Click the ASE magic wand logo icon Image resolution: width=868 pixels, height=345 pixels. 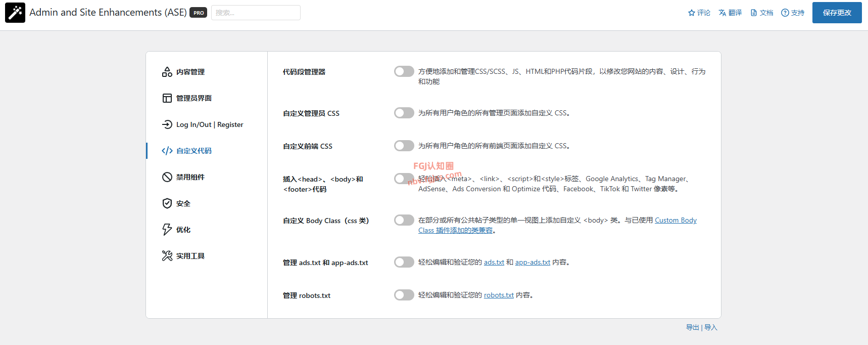click(15, 13)
